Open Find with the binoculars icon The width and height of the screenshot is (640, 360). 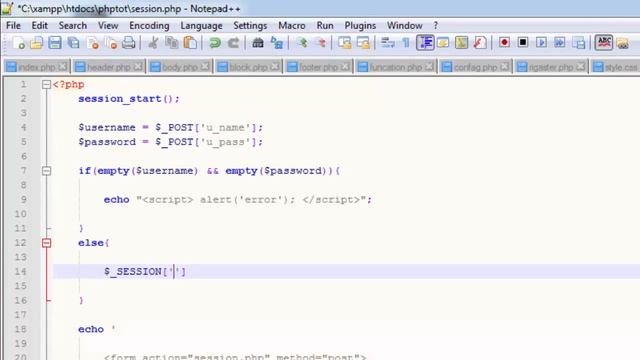(x=258, y=43)
